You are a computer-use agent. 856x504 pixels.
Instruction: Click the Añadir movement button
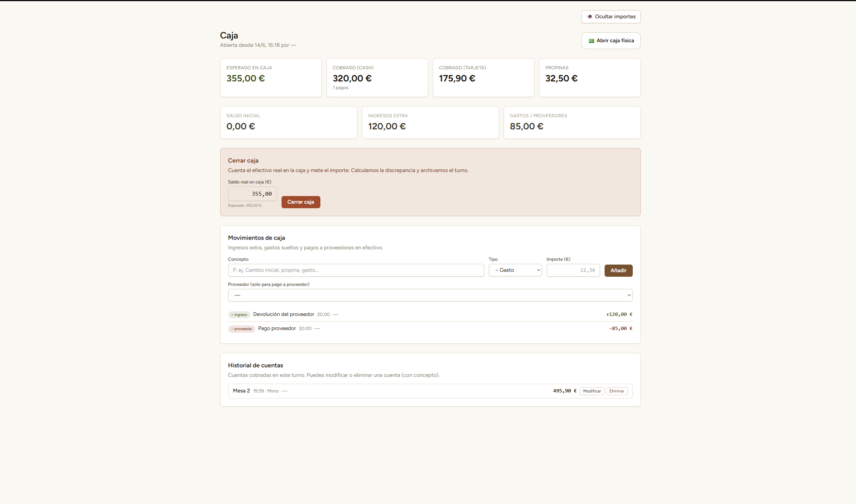coord(618,271)
